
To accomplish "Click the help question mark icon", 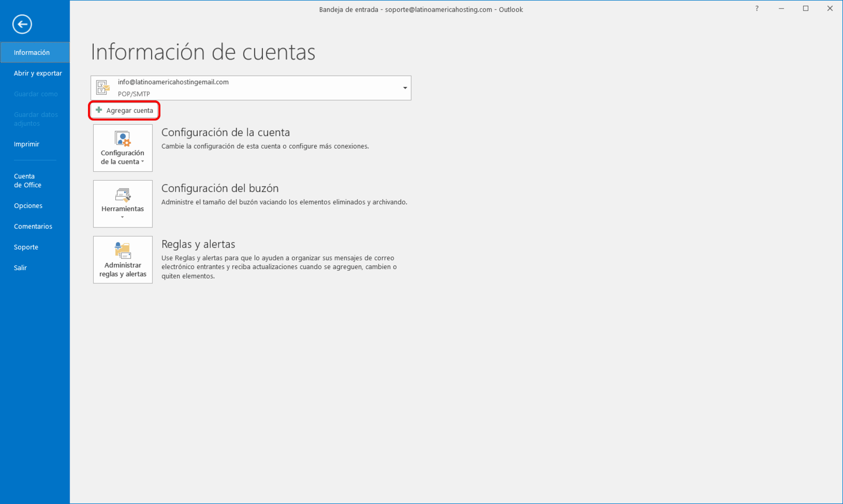I will [x=757, y=8].
